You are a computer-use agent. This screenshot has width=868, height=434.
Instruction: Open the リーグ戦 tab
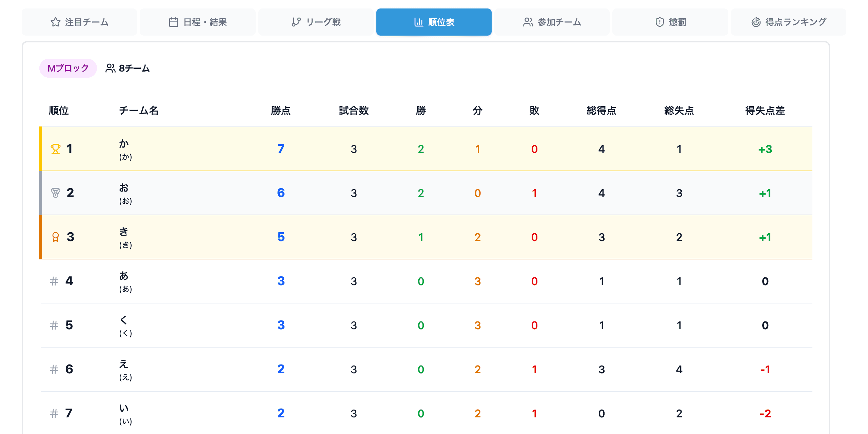[316, 22]
